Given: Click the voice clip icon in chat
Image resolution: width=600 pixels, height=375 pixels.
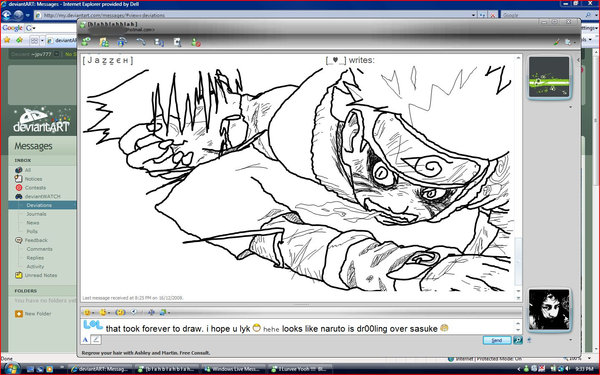Looking at the screenshot, I should 134,312.
